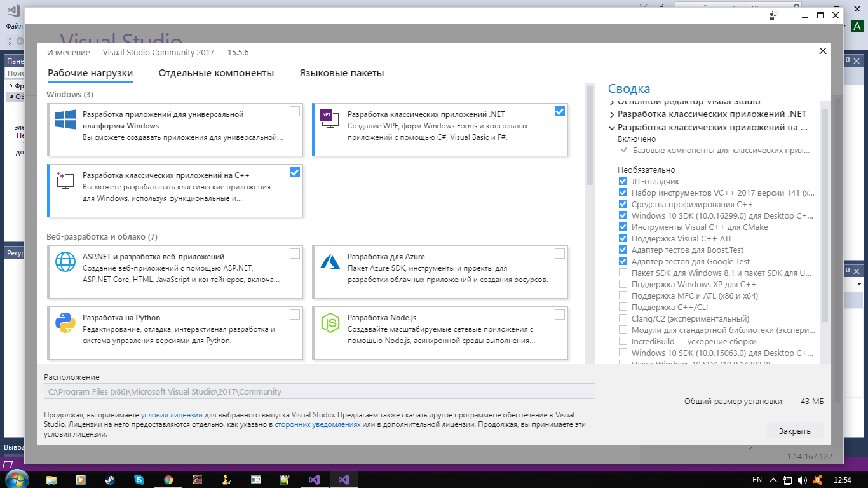Click the install location path field
Image resolution: width=868 pixels, height=488 pixels.
pos(320,391)
